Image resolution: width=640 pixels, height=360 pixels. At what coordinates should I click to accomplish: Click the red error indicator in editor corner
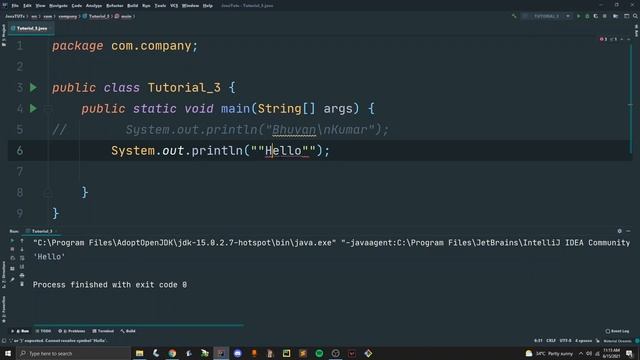click(603, 39)
